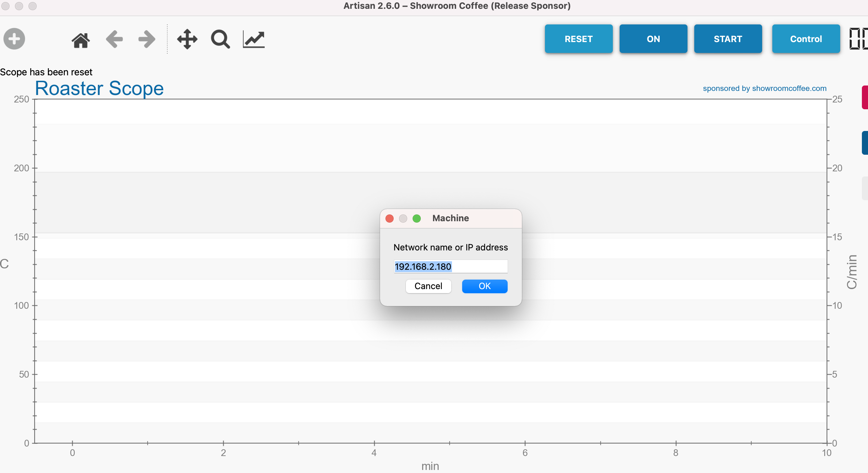The width and height of the screenshot is (868, 473).
Task: Turn ON the scope
Action: tap(653, 39)
